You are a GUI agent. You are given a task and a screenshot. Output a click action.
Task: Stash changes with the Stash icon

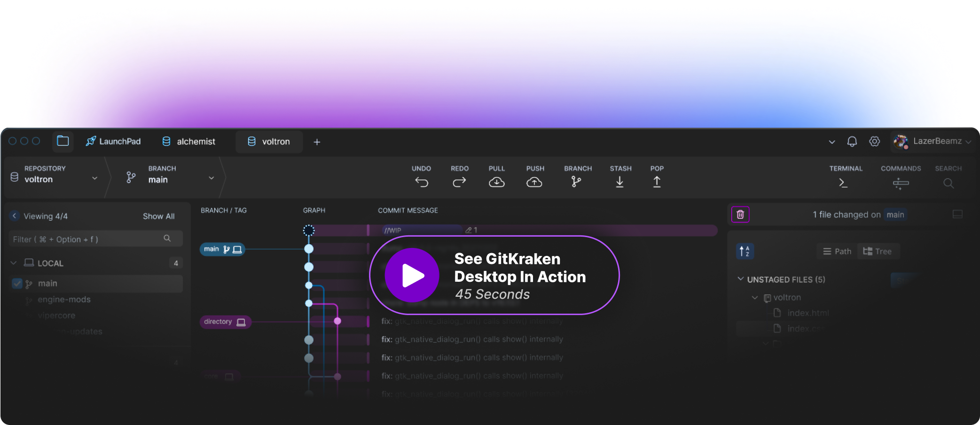(x=620, y=182)
